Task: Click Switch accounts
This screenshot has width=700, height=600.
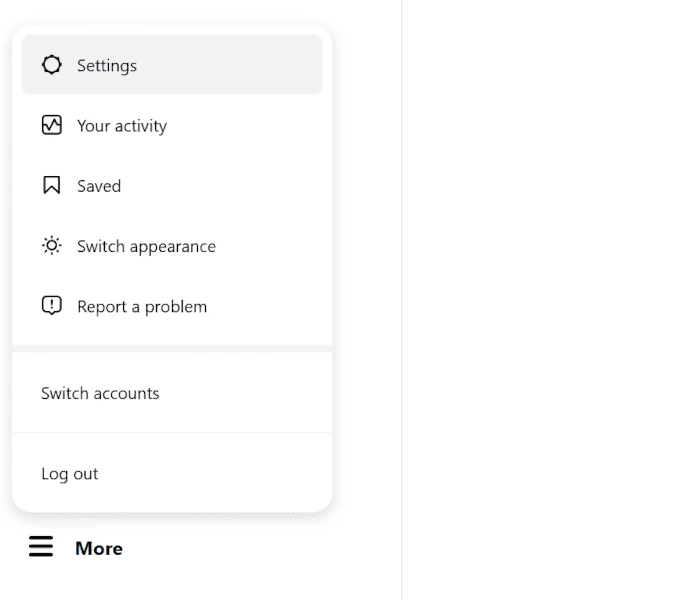Action: (100, 393)
